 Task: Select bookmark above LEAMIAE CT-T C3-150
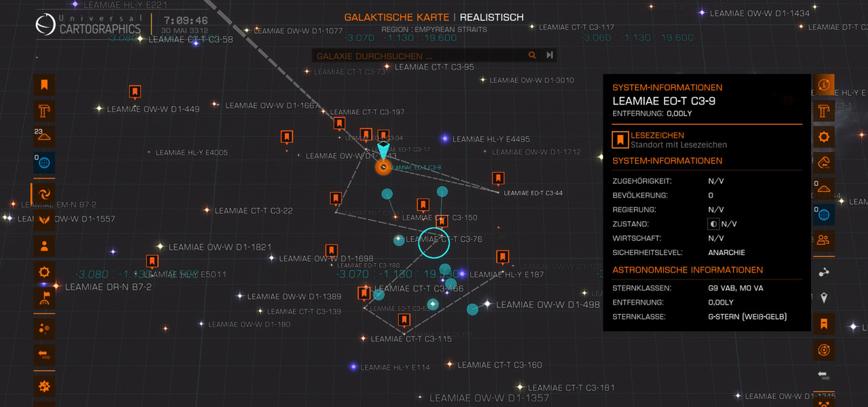click(x=422, y=205)
